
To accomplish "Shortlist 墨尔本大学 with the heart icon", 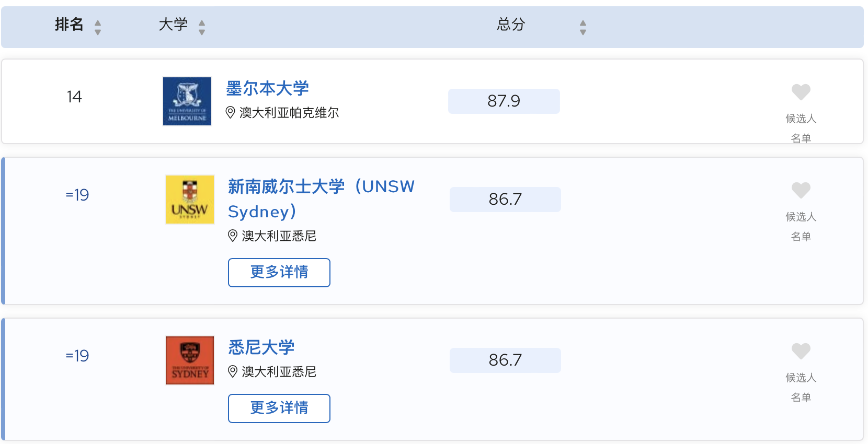I will pyautogui.click(x=801, y=92).
